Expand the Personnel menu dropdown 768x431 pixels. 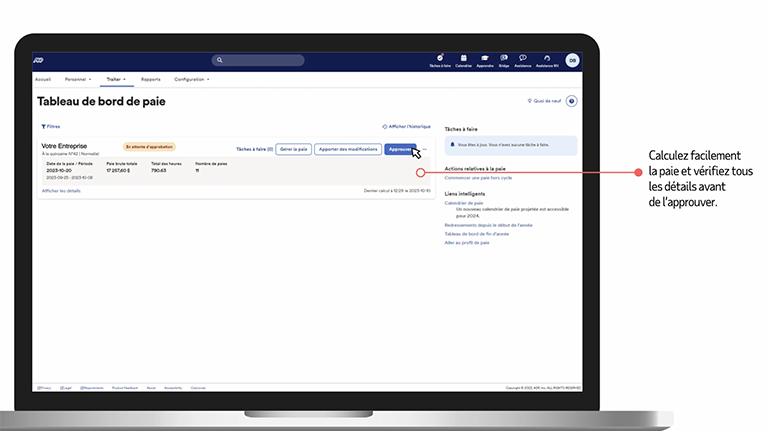(x=77, y=78)
